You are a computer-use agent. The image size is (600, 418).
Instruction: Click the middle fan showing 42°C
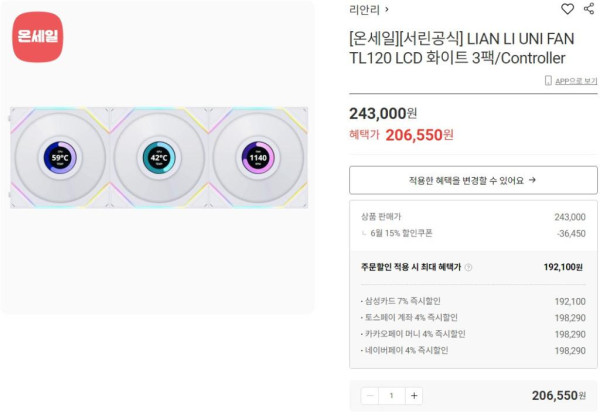pos(159,158)
